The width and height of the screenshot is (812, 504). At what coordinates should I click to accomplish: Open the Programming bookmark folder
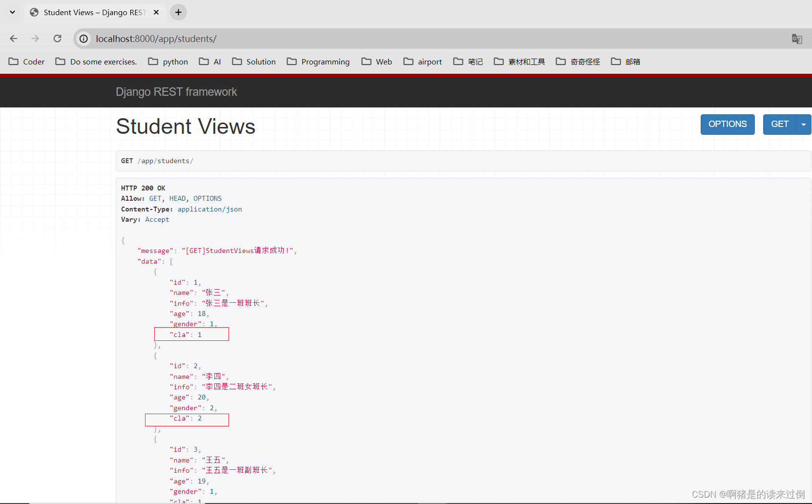click(318, 62)
